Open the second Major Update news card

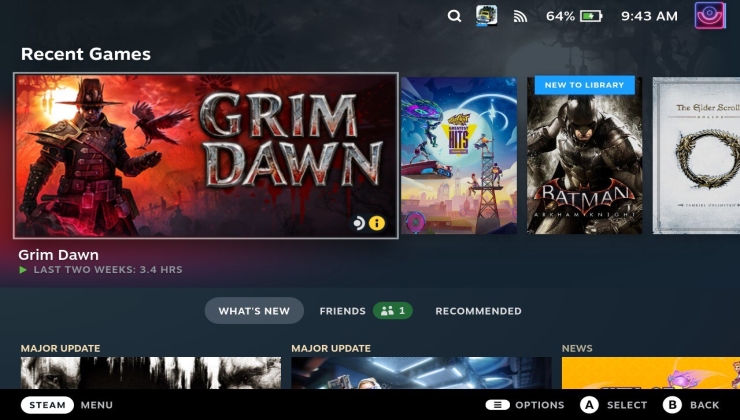(x=421, y=373)
